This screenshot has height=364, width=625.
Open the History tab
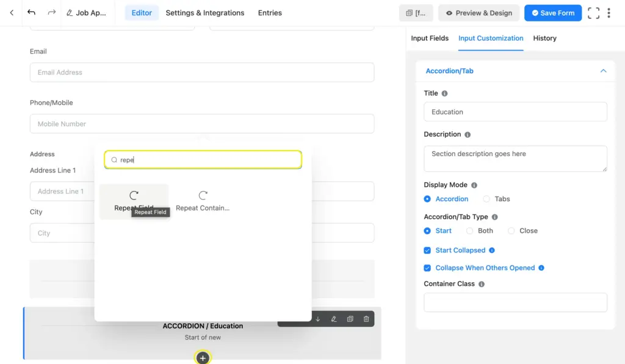pyautogui.click(x=544, y=38)
